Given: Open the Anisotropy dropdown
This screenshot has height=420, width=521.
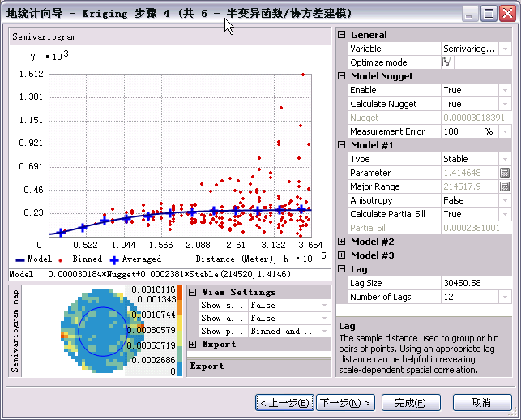Looking at the screenshot, I should pos(505,200).
